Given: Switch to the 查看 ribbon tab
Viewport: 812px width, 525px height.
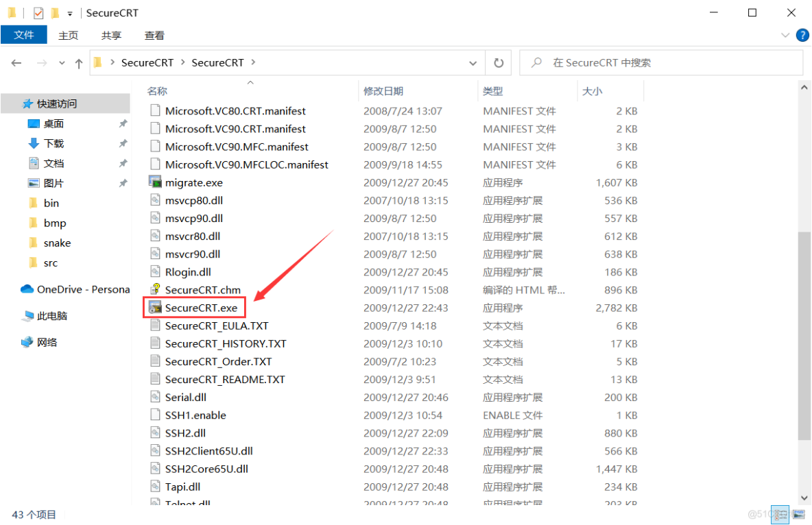Looking at the screenshot, I should tap(154, 35).
